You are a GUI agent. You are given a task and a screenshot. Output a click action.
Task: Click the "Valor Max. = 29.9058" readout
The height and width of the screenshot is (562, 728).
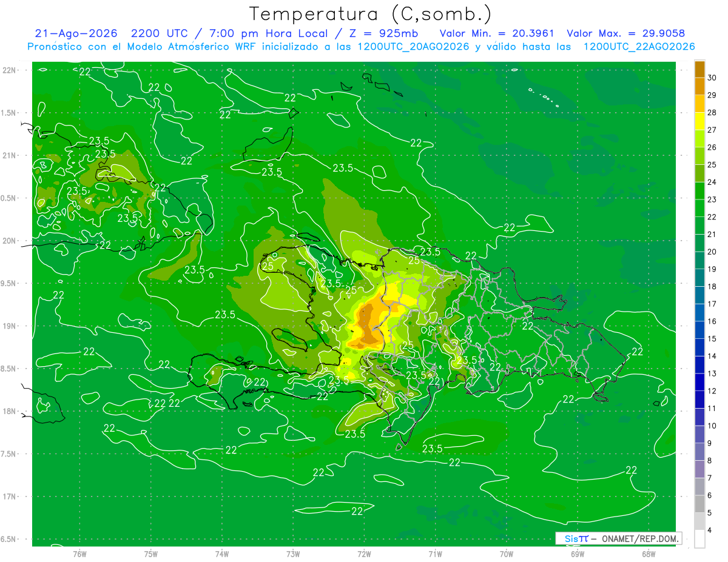625,34
